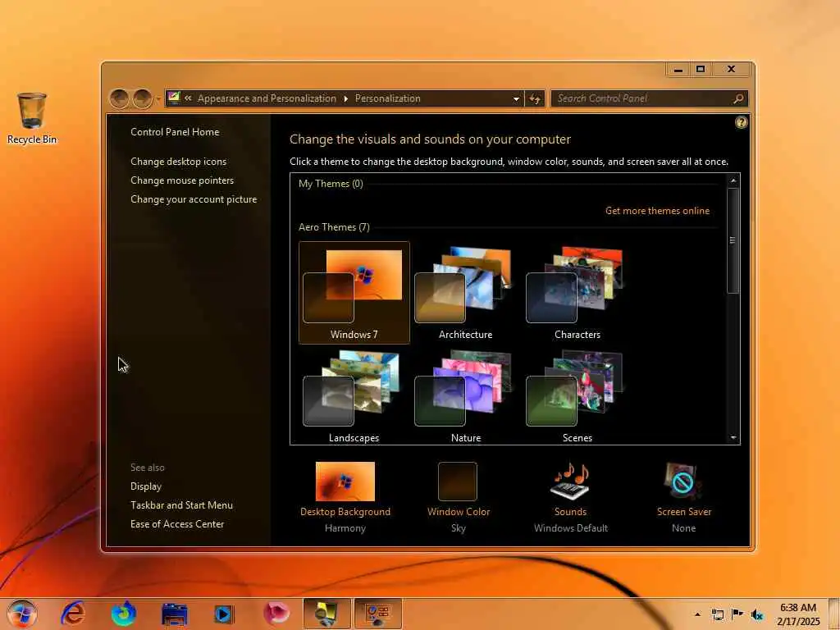Image resolution: width=840 pixels, height=630 pixels.
Task: Select the Characters theme
Action: pyautogui.click(x=577, y=293)
